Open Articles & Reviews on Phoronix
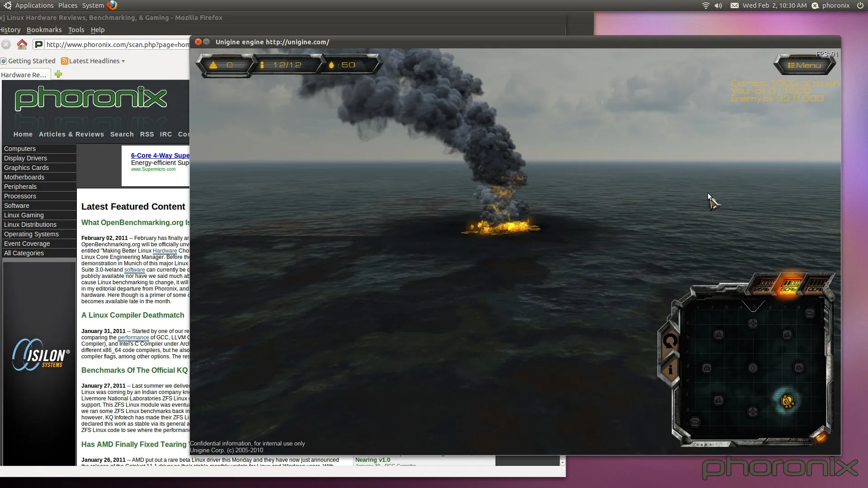The height and width of the screenshot is (488, 868). (x=71, y=134)
